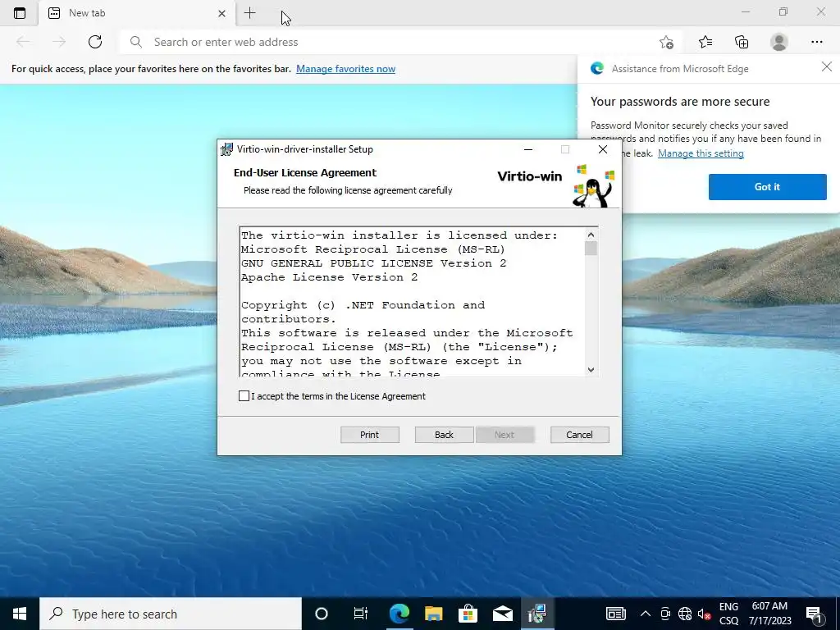This screenshot has height=630, width=840.
Task: Open Collections icon in Edge toolbar
Action: [x=742, y=42]
